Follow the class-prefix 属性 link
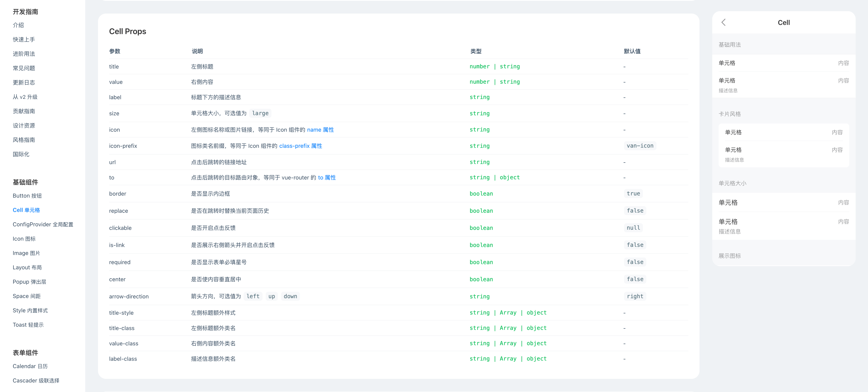This screenshot has width=868, height=392. point(300,146)
